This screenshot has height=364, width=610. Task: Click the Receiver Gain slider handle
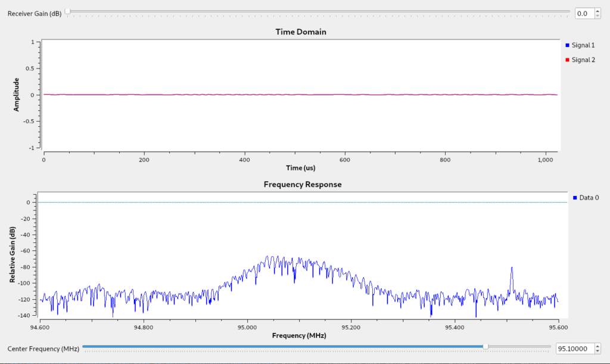tap(67, 11)
